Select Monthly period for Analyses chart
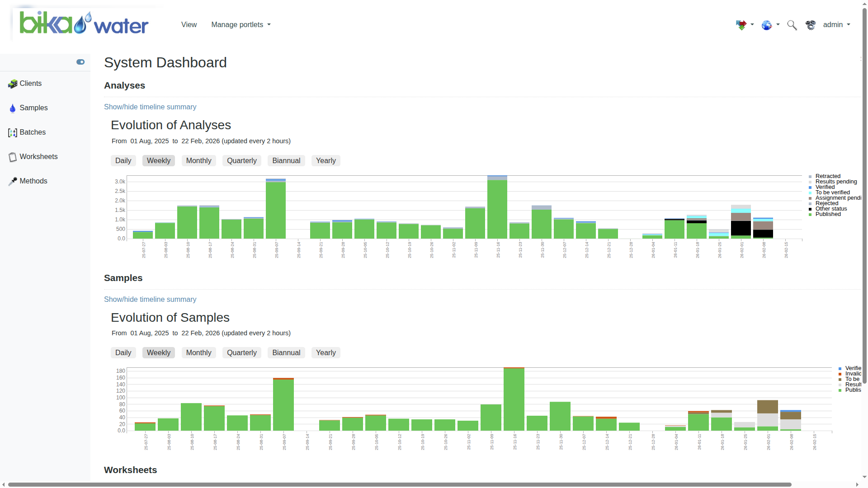 tap(198, 160)
